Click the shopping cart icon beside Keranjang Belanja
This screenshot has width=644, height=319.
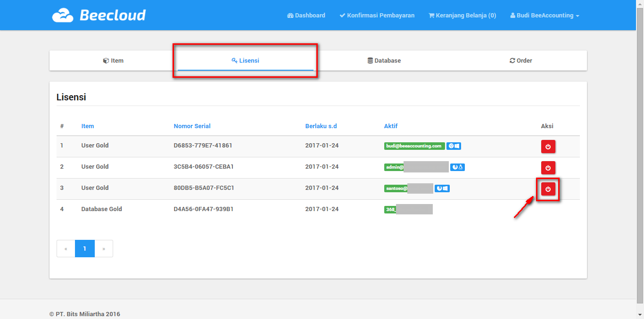(x=431, y=15)
